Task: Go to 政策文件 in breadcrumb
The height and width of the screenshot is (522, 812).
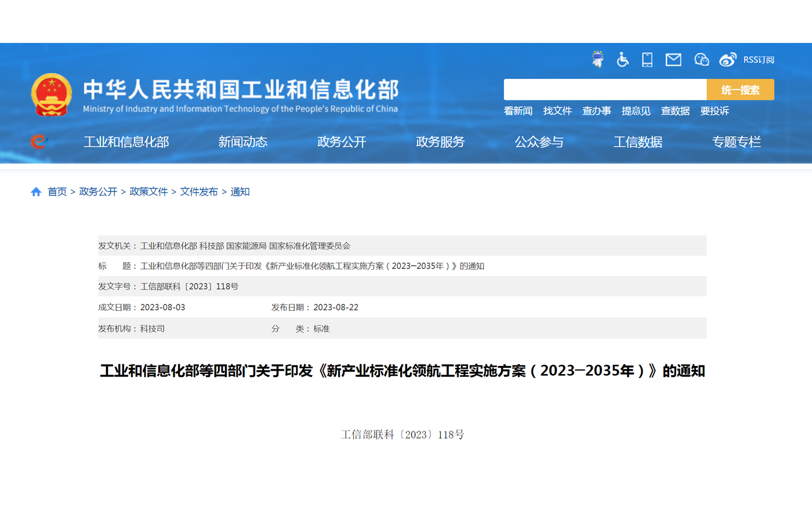Action: pos(148,191)
